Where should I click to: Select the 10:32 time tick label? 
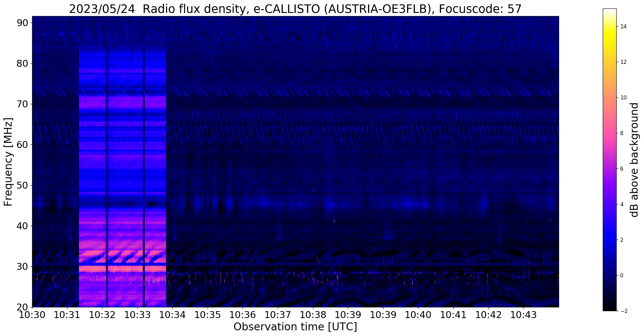click(x=102, y=315)
